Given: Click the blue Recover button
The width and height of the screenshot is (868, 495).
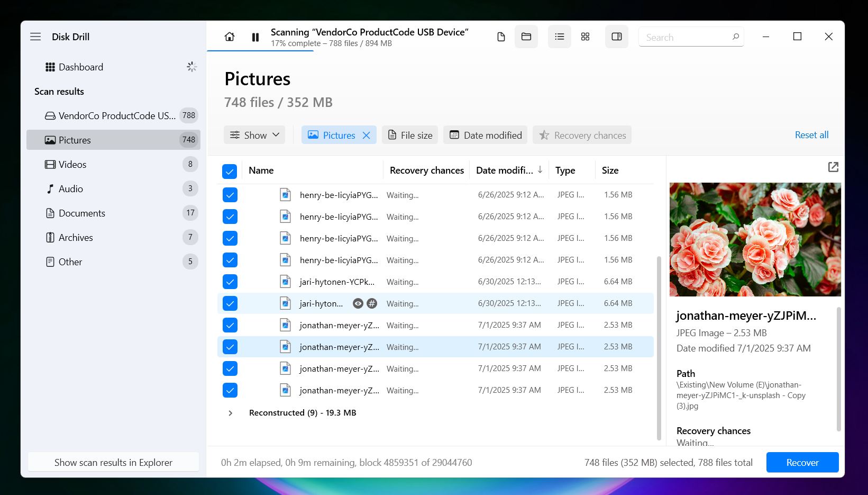Looking at the screenshot, I should tap(802, 462).
